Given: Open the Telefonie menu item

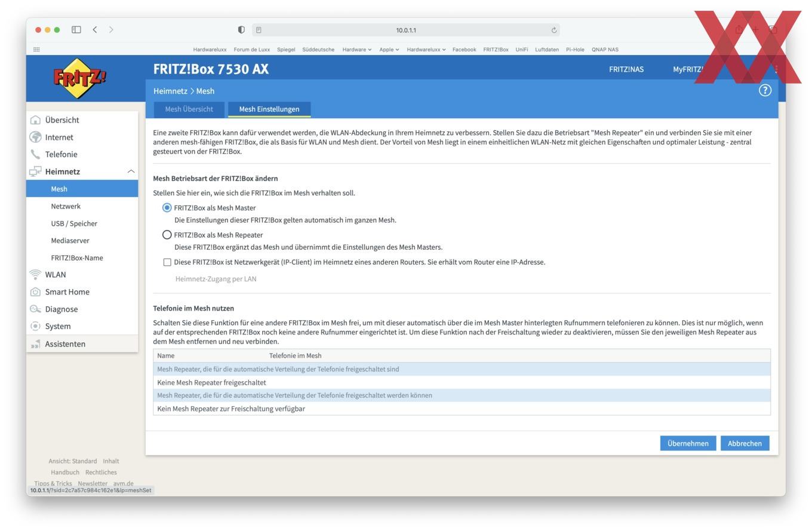Looking at the screenshot, I should 61,154.
